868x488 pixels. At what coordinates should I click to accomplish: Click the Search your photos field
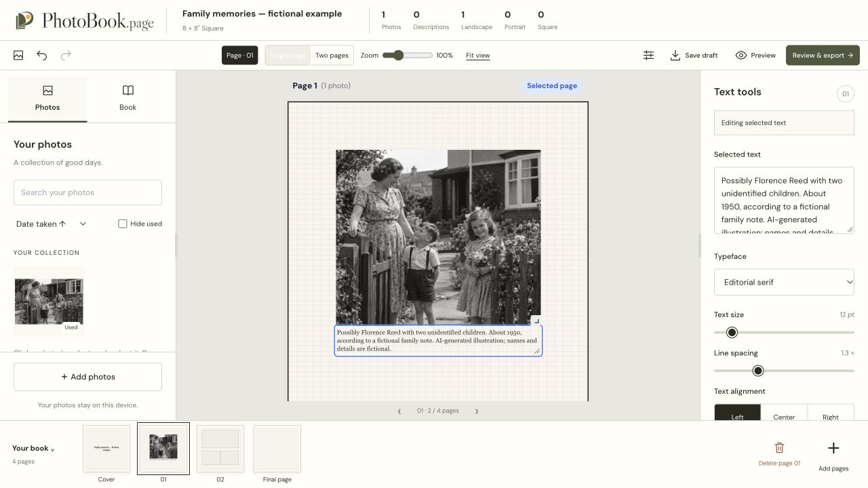[87, 192]
